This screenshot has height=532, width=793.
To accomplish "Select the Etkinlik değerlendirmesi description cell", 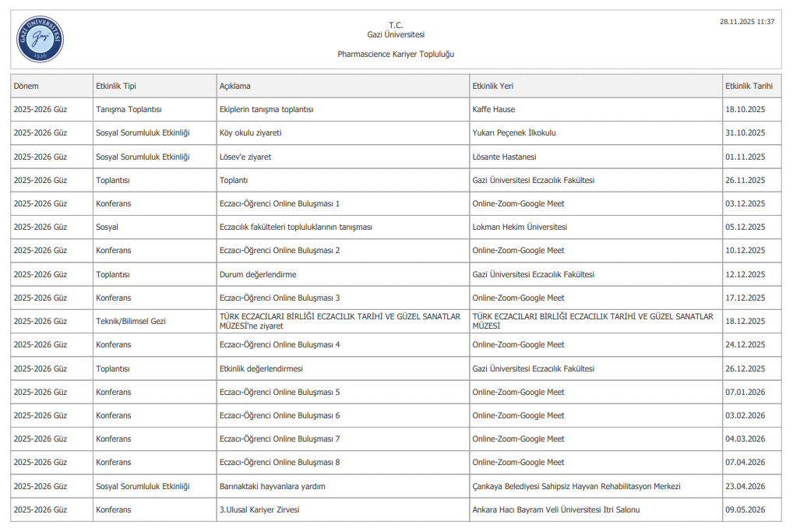I will [x=261, y=368].
